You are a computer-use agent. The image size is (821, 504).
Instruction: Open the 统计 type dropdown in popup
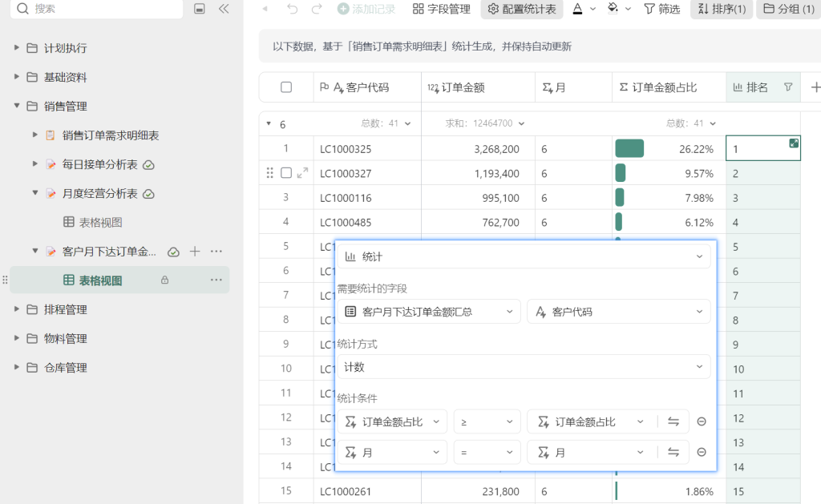tap(524, 256)
